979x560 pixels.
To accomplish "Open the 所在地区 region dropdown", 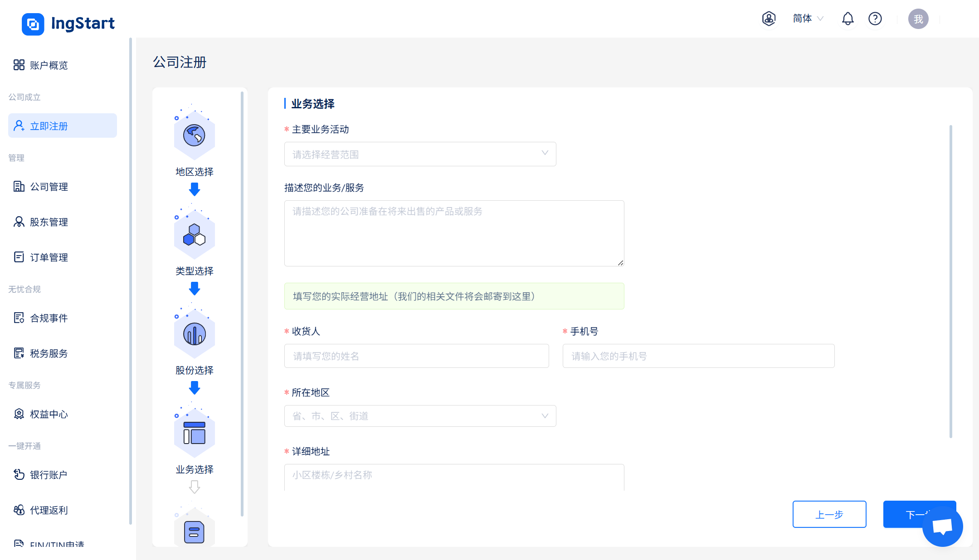I will click(x=420, y=416).
